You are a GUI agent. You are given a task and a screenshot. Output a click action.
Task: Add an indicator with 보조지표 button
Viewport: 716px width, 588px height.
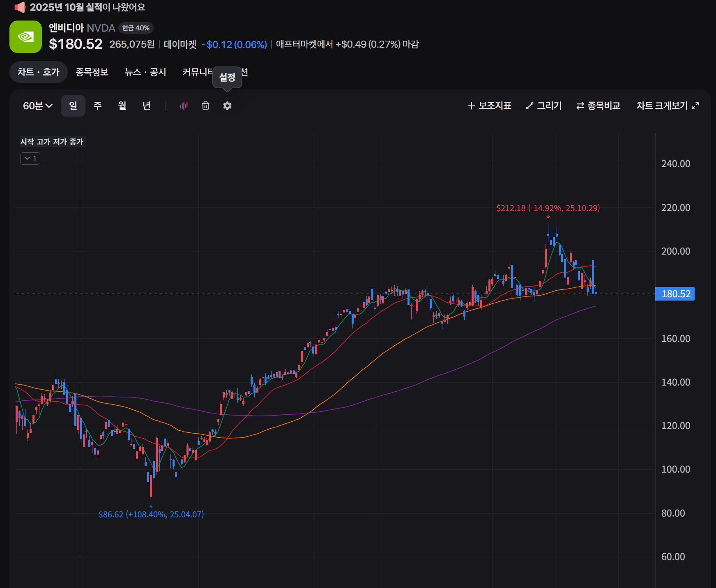489,106
